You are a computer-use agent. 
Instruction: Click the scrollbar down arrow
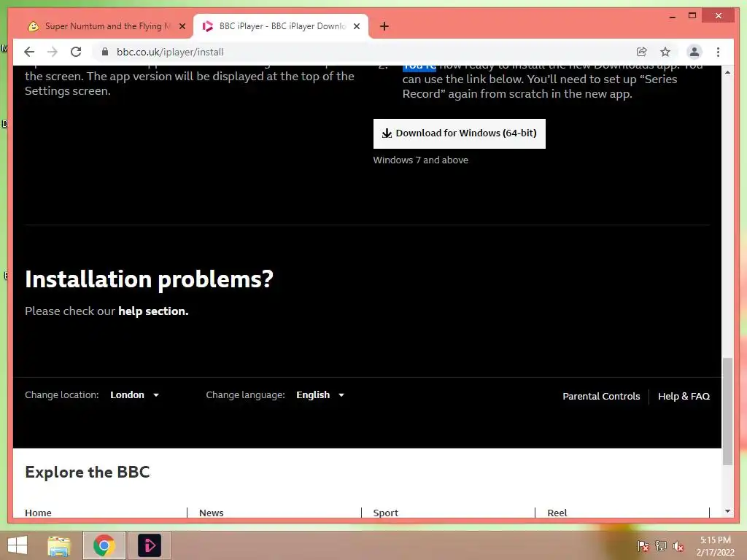click(727, 511)
